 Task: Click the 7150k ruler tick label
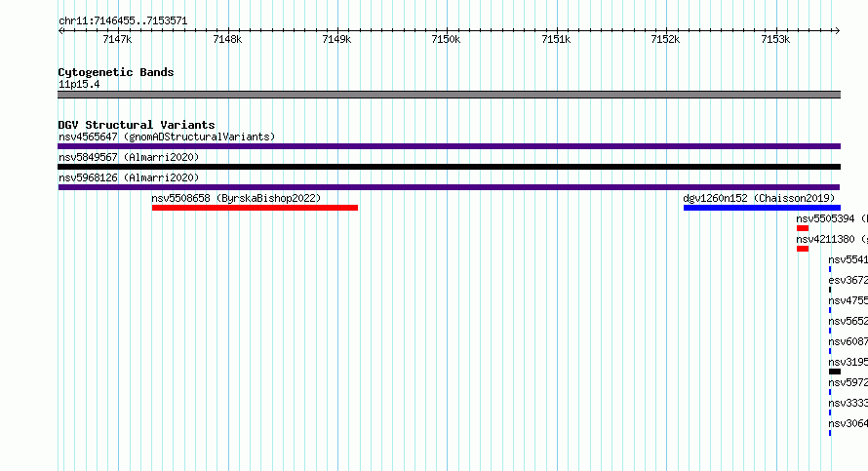pos(446,39)
